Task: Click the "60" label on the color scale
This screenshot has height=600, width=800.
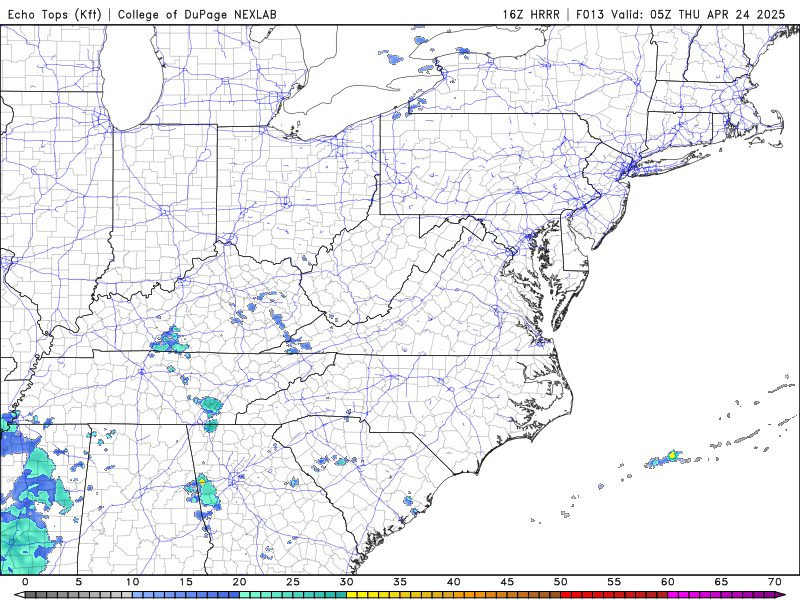Action: 668,582
